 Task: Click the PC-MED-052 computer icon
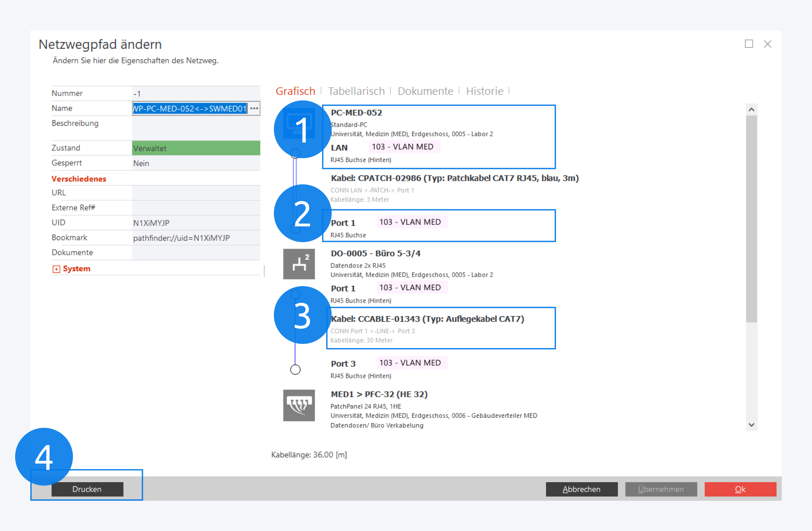[299, 123]
